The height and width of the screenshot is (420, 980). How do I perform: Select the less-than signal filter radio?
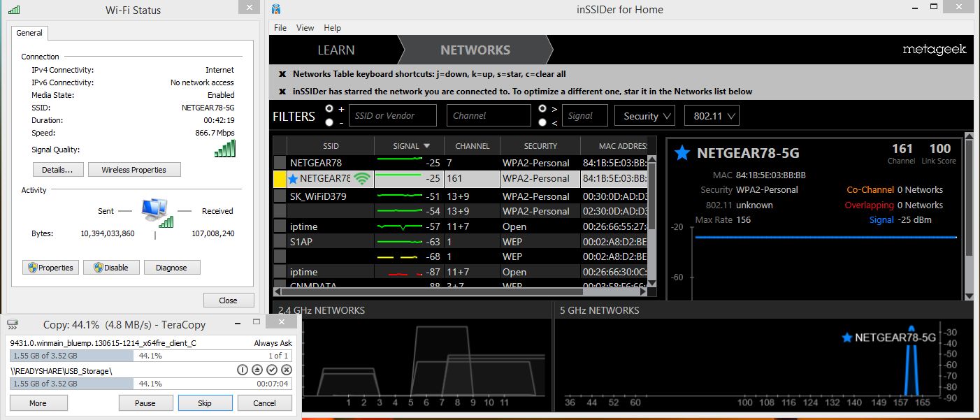[542, 122]
